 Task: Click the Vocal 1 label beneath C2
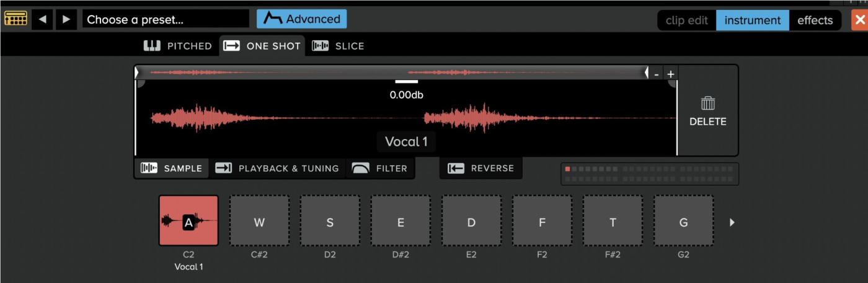coord(188,267)
